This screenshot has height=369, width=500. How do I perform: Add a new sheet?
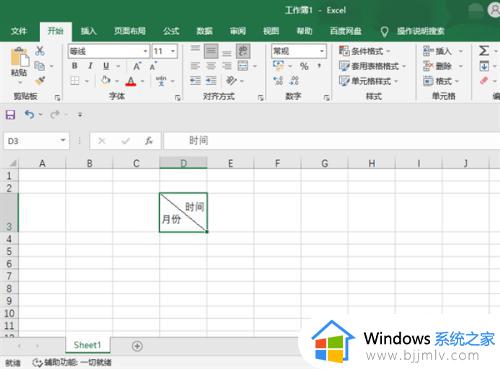point(137,346)
